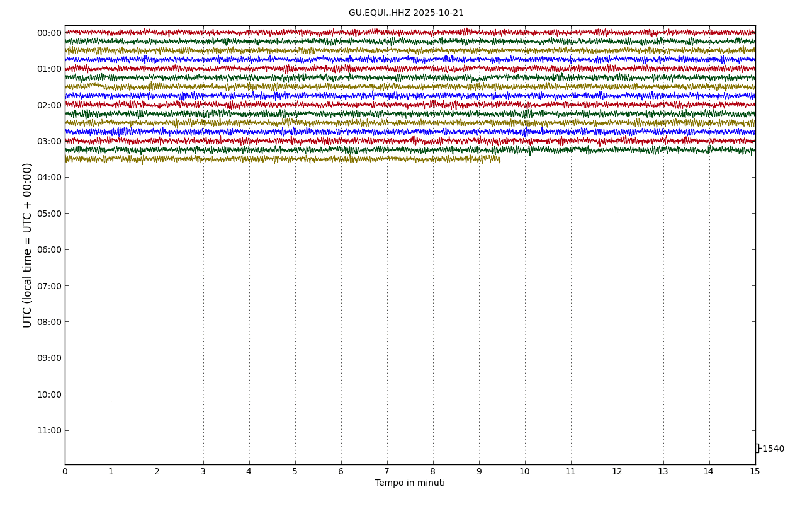Pick the 10 minute mark on x-axis
Viewport: 812px width, 516px height.
(525, 472)
